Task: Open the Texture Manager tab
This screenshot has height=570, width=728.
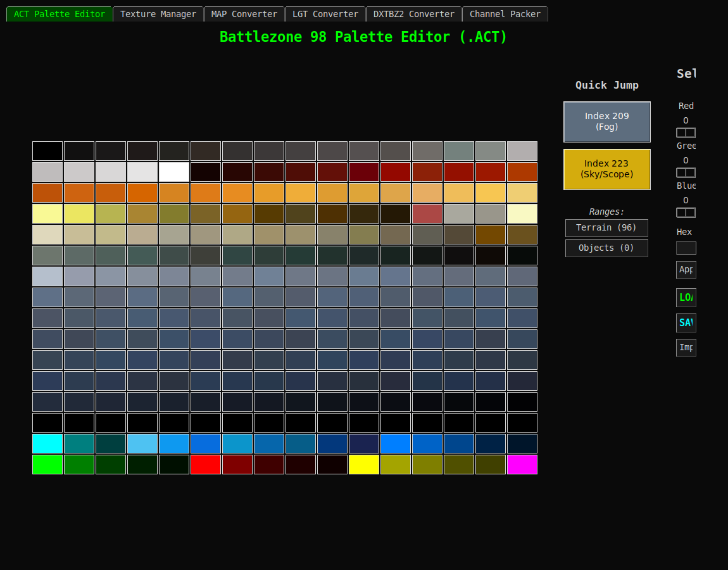Action: click(x=158, y=14)
